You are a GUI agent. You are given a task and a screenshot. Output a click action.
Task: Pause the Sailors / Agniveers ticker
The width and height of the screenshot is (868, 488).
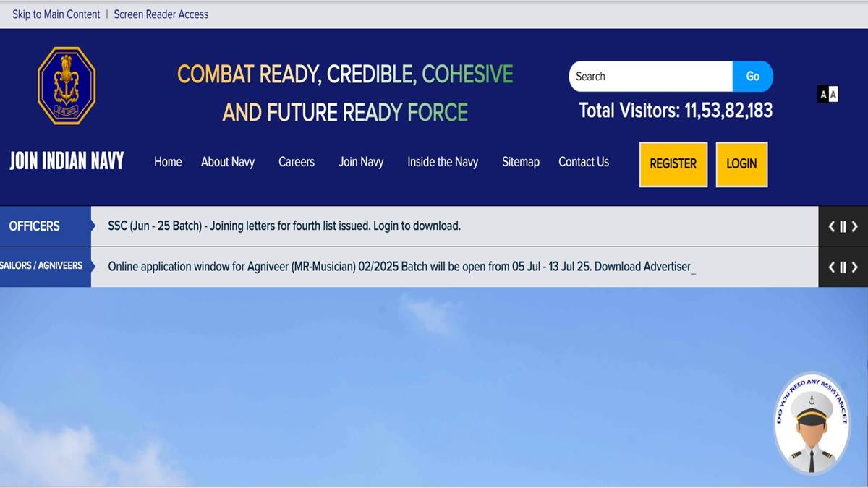(x=843, y=267)
